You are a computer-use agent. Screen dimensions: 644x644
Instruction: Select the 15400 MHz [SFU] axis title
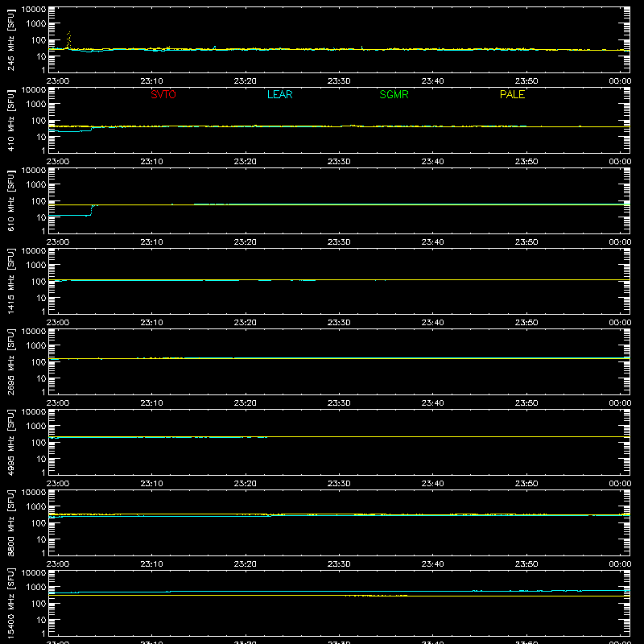(x=10, y=603)
